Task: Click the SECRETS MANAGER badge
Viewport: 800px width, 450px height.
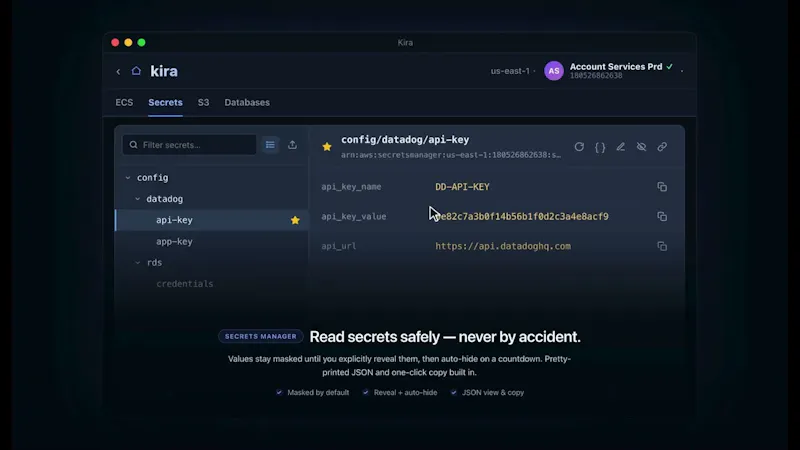Action: click(x=261, y=336)
